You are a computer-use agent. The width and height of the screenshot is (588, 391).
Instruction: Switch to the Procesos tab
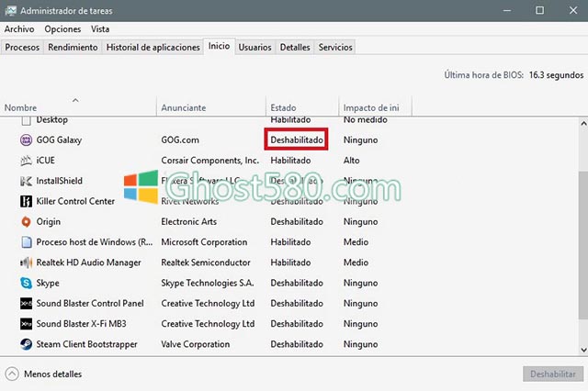22,47
